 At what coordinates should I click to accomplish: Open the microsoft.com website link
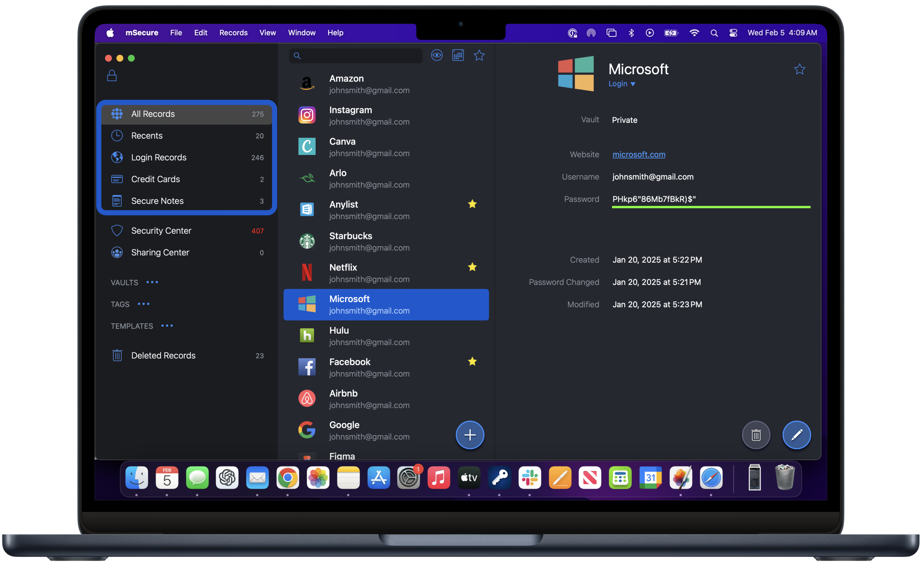click(x=639, y=154)
